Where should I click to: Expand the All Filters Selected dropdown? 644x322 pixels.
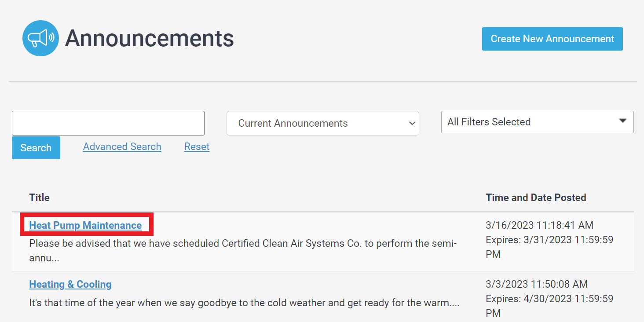point(537,122)
